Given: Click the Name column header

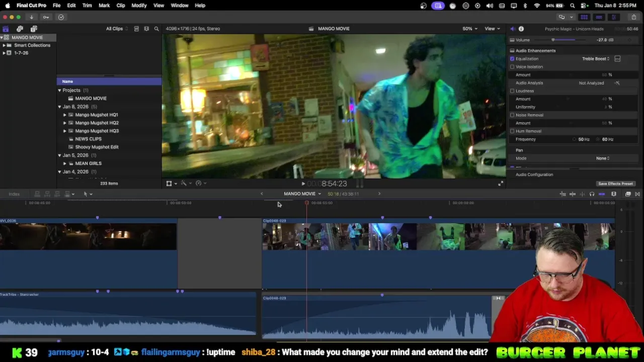Looking at the screenshot, I should [109, 81].
